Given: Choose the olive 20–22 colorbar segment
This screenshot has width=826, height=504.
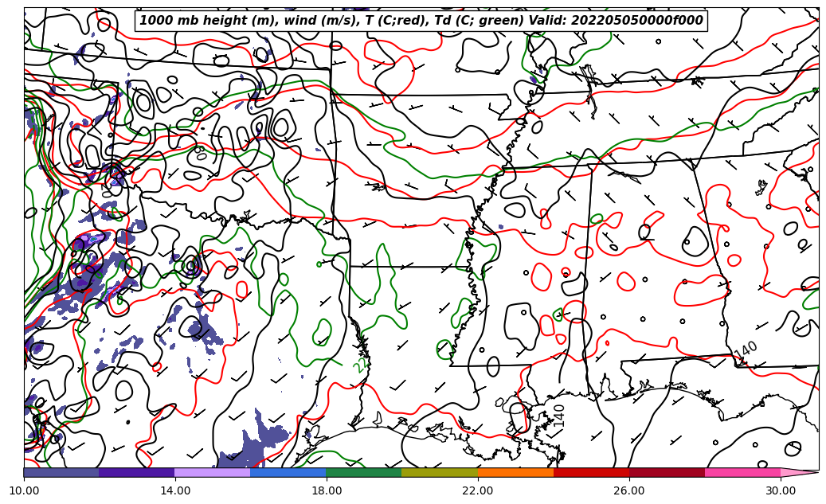Looking at the screenshot, I should click(x=440, y=472).
